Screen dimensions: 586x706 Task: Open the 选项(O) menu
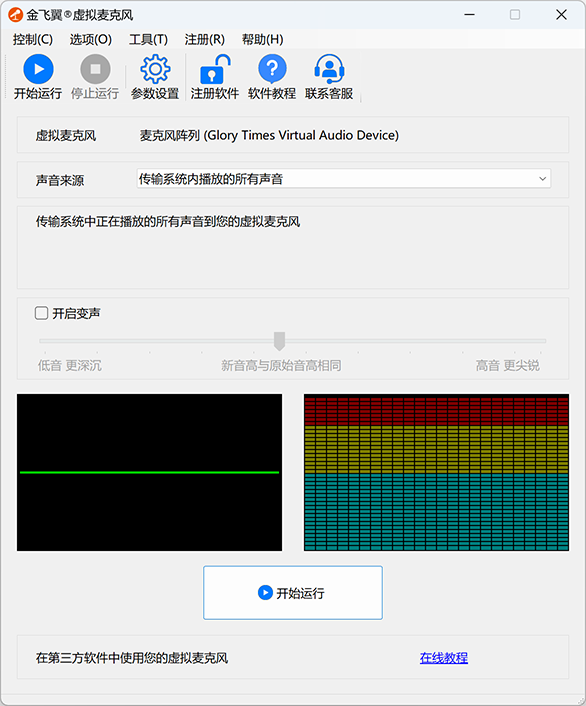click(x=91, y=40)
